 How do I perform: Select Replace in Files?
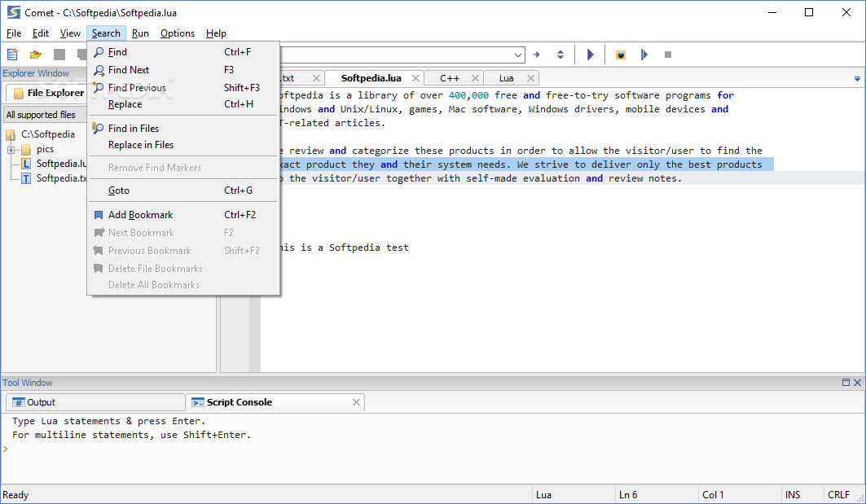click(183, 145)
